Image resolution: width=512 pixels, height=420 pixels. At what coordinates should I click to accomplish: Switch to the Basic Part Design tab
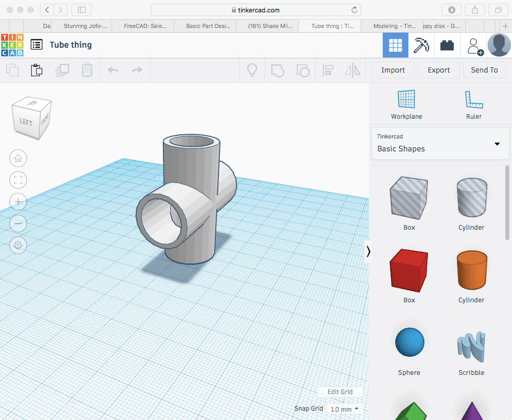click(x=206, y=26)
